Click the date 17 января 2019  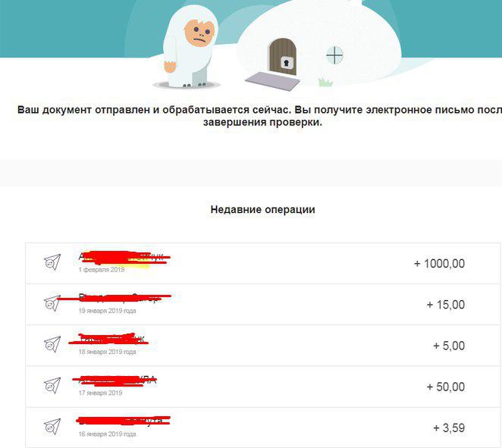(101, 393)
